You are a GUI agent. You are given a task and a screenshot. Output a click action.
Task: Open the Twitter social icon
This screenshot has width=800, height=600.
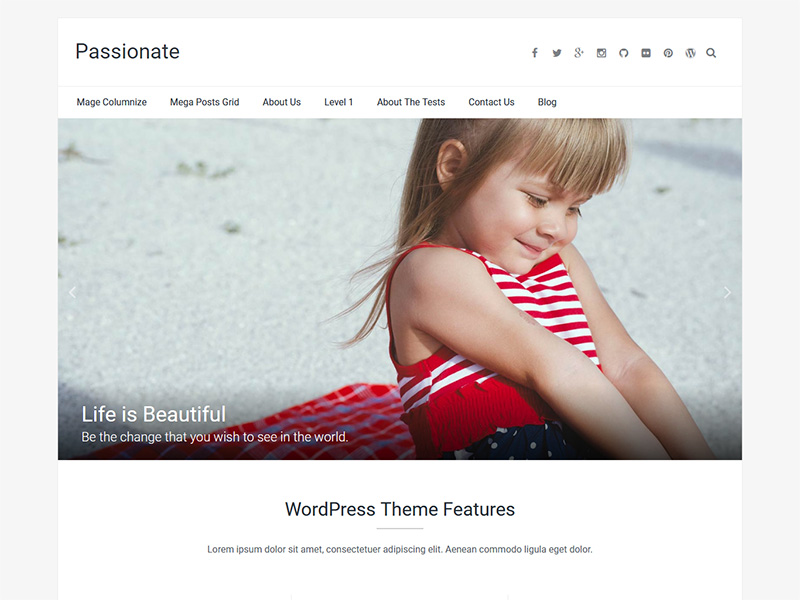click(557, 53)
